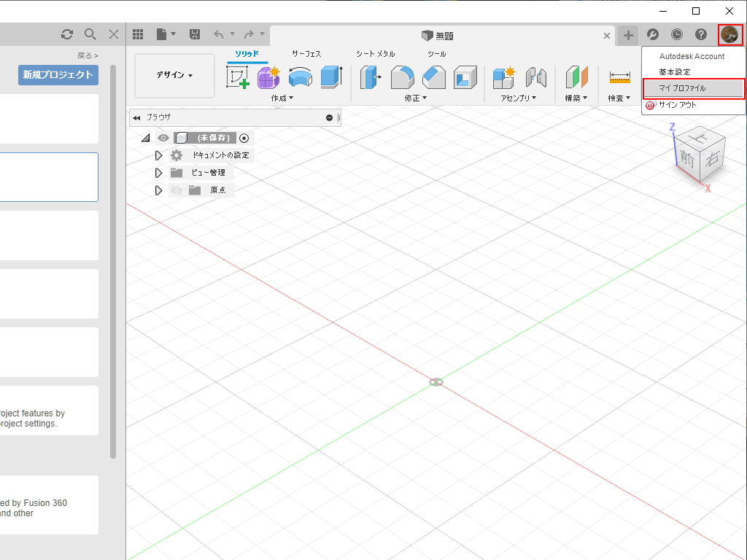Select the Joint tool
This screenshot has width=747, height=560.
tap(535, 77)
